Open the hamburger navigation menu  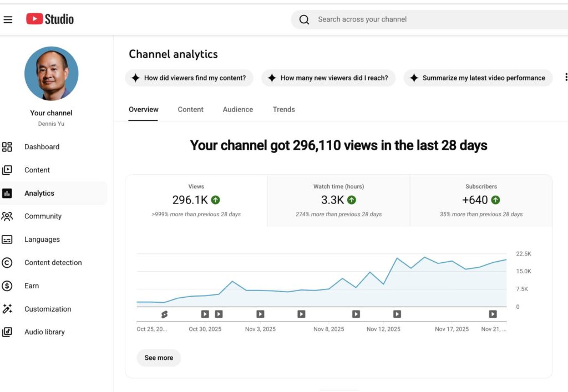point(8,19)
